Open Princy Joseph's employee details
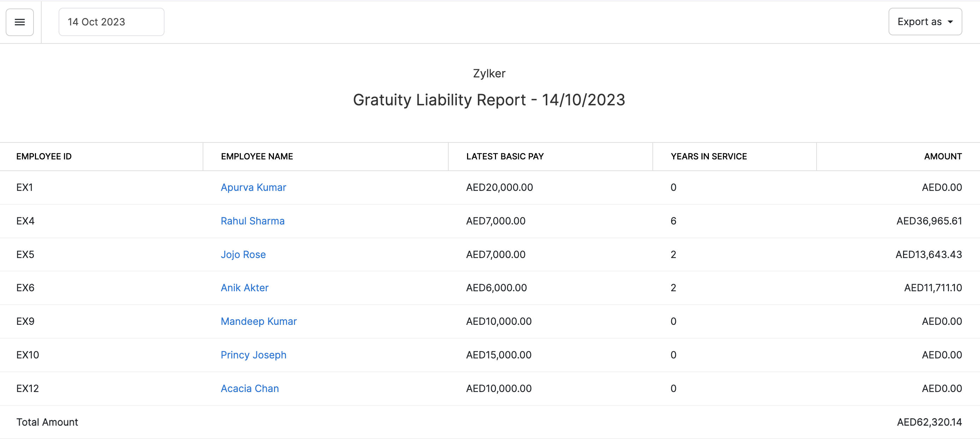The image size is (980, 439). (253, 355)
